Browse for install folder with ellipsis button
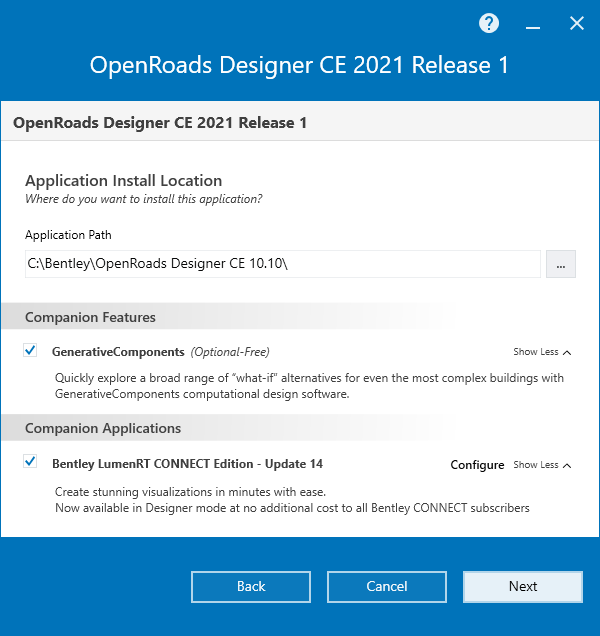The image size is (600, 636). 561,264
